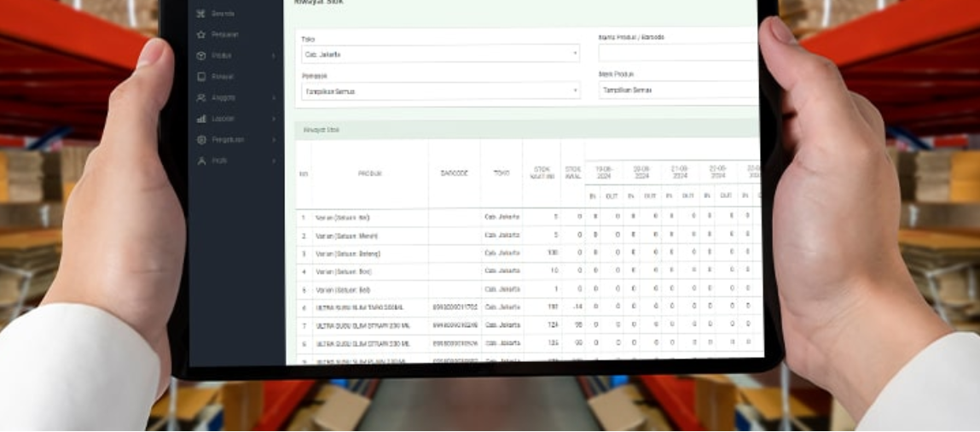Click the BARCODE column header

[454, 173]
